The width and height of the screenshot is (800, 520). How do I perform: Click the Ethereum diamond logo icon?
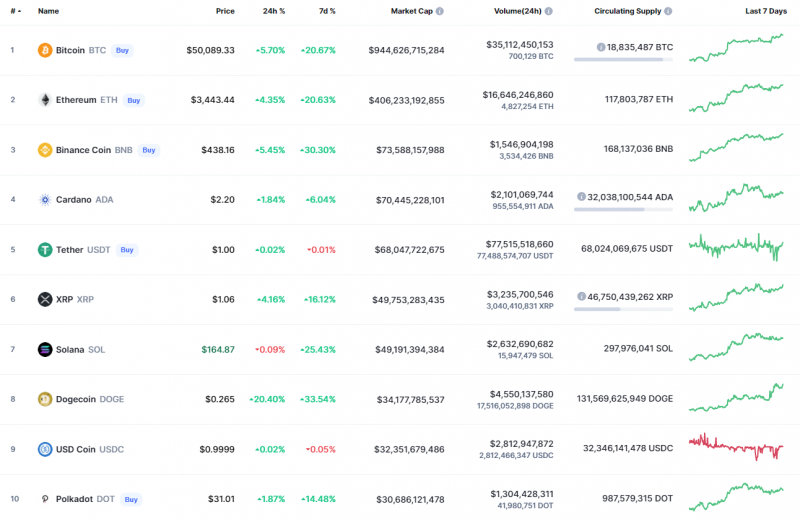45,100
